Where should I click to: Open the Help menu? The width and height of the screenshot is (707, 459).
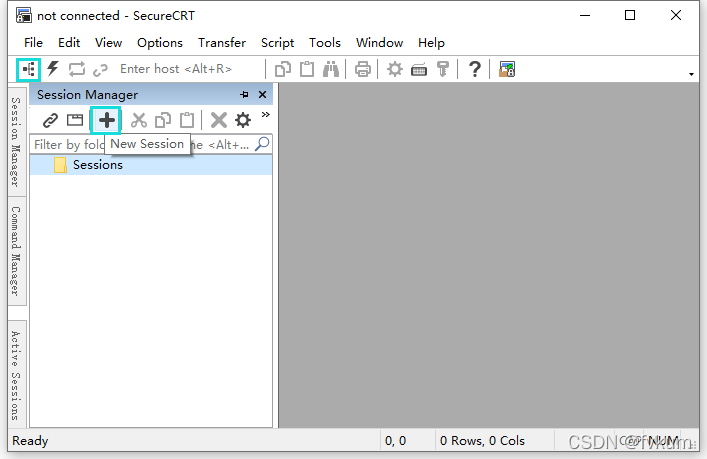tap(431, 43)
